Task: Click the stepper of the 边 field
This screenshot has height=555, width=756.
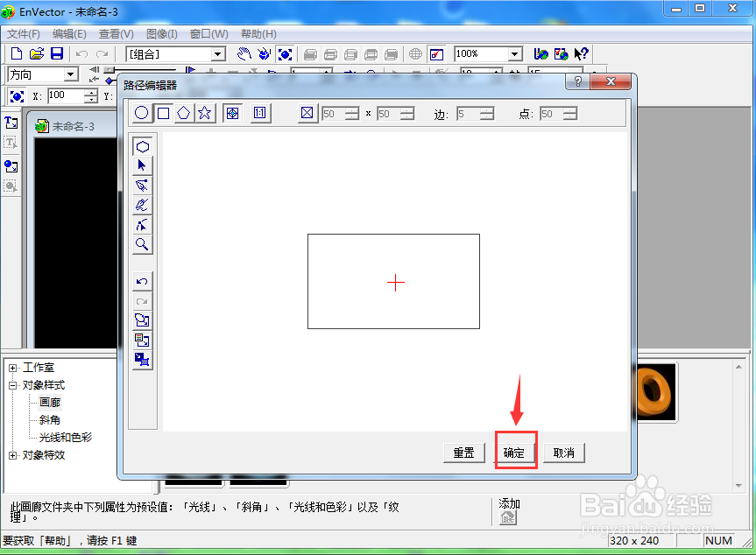Action: [487, 114]
